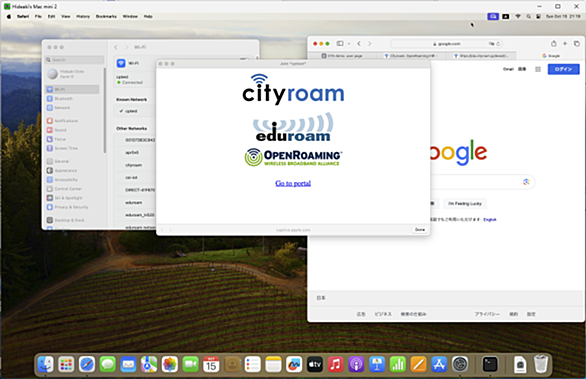Click the Go to portal link
Screen dimensions: 586x379
click(293, 183)
